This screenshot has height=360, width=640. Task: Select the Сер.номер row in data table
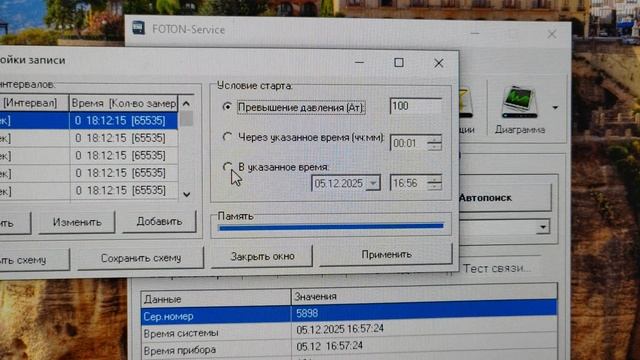pos(349,315)
